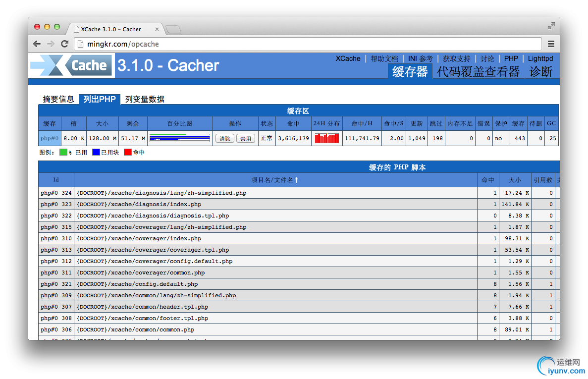This screenshot has width=588, height=379.
Task: Switch to the 代码覆盖查看器 section
Action: point(478,72)
